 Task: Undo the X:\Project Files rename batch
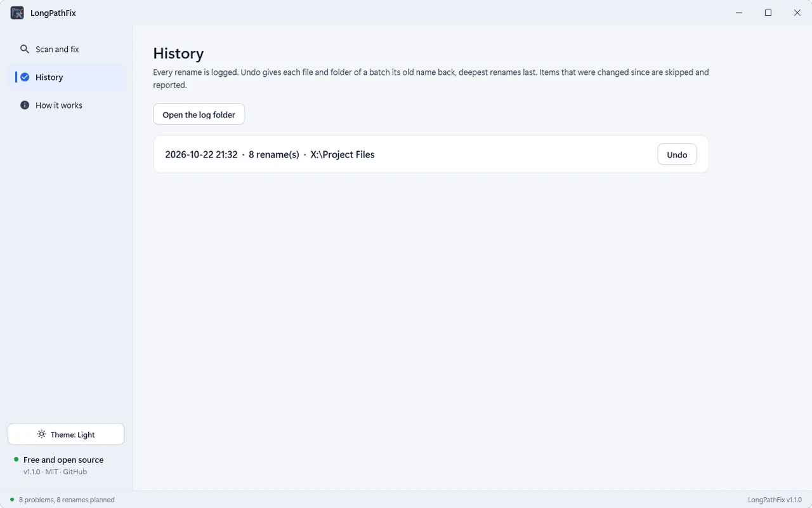[x=677, y=154]
